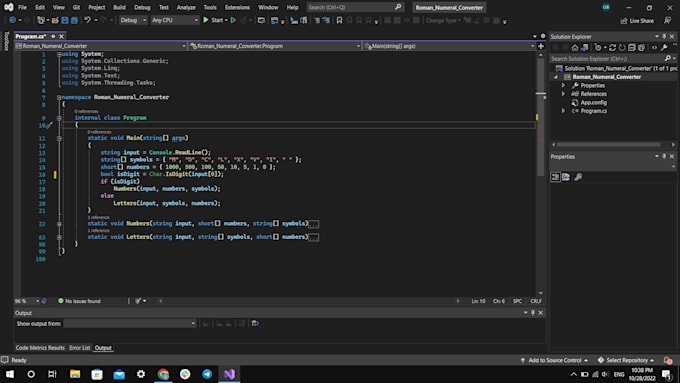
Task: Open the File menu
Action: coord(22,7)
